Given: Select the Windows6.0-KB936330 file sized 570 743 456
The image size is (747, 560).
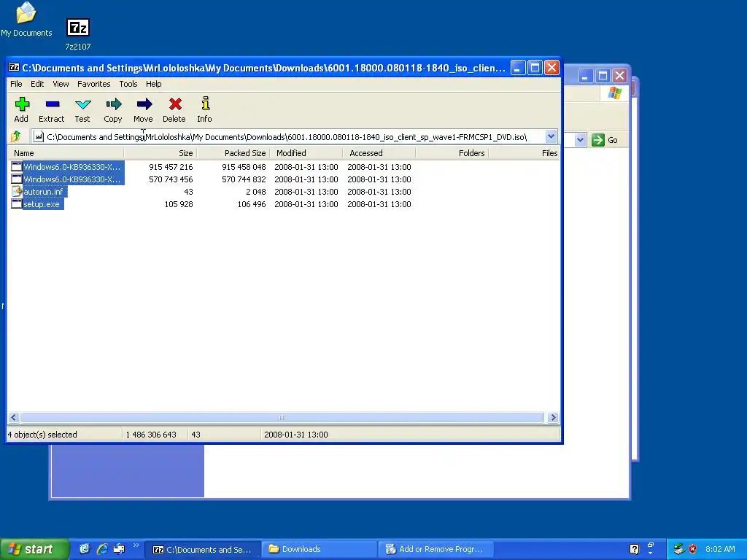Looking at the screenshot, I should click(72, 179).
